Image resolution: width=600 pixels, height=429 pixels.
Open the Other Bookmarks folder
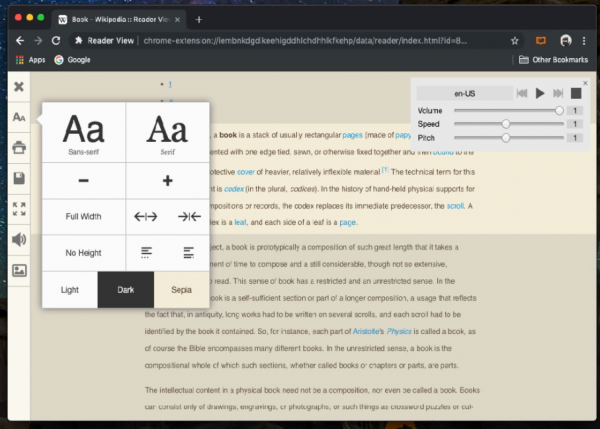tap(558, 60)
